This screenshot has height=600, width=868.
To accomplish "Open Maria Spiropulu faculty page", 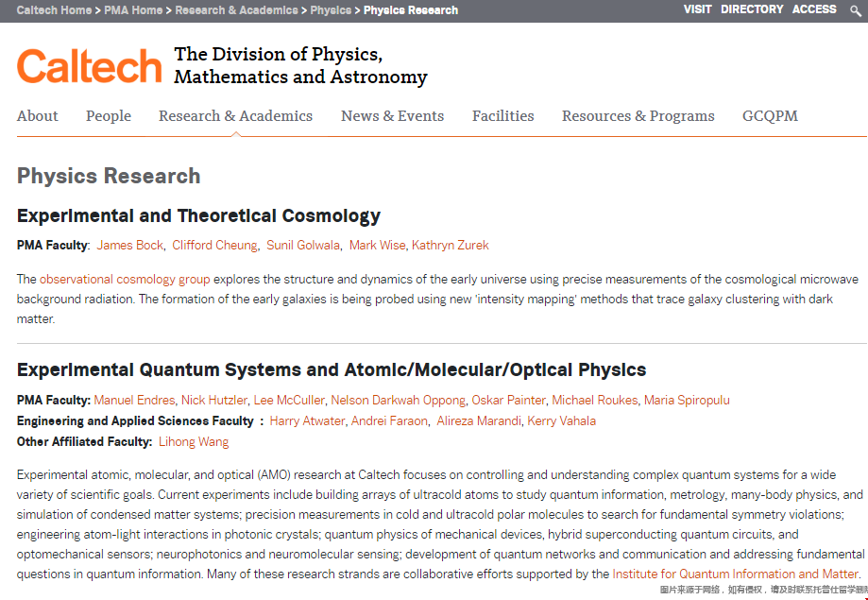I will (x=687, y=400).
